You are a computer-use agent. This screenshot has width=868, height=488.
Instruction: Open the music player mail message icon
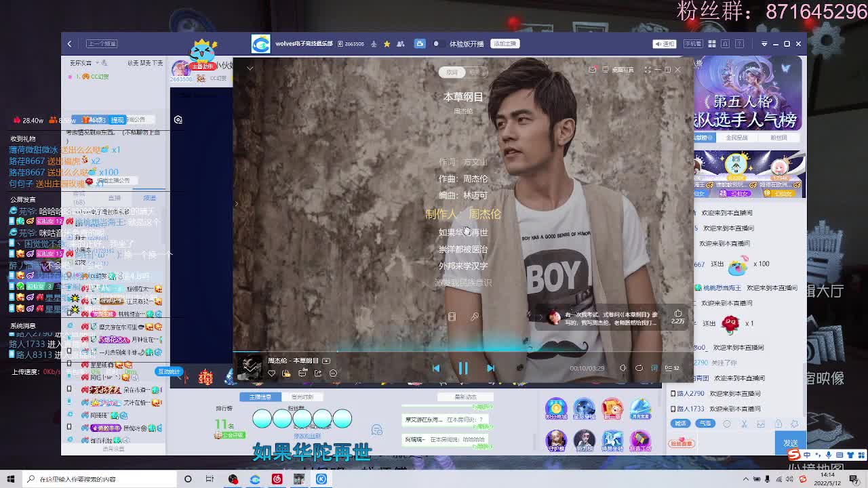592,69
